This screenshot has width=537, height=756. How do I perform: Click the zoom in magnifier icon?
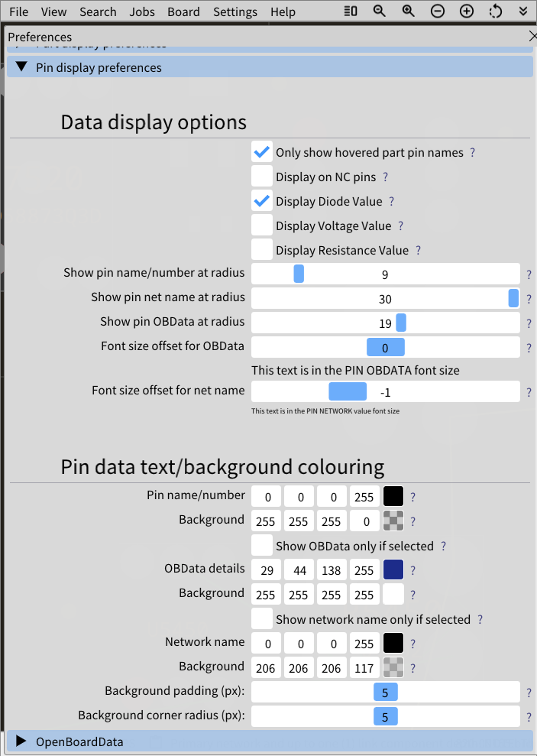(x=409, y=11)
